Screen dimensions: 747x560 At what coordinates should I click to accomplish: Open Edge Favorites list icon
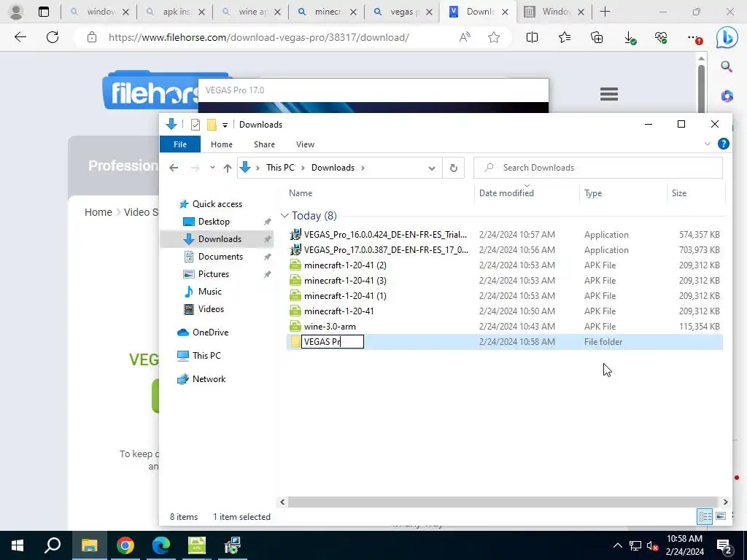[565, 37]
